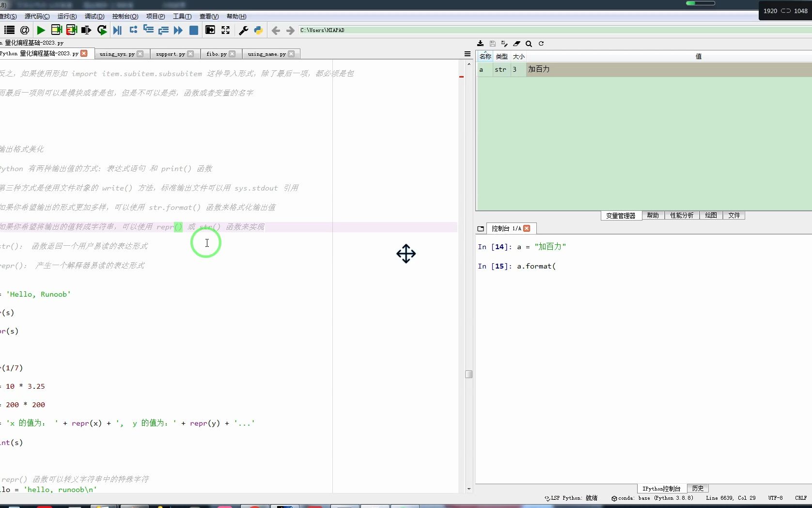This screenshot has height=508, width=812.
Task: Refresh variables icon
Action: [x=541, y=44]
